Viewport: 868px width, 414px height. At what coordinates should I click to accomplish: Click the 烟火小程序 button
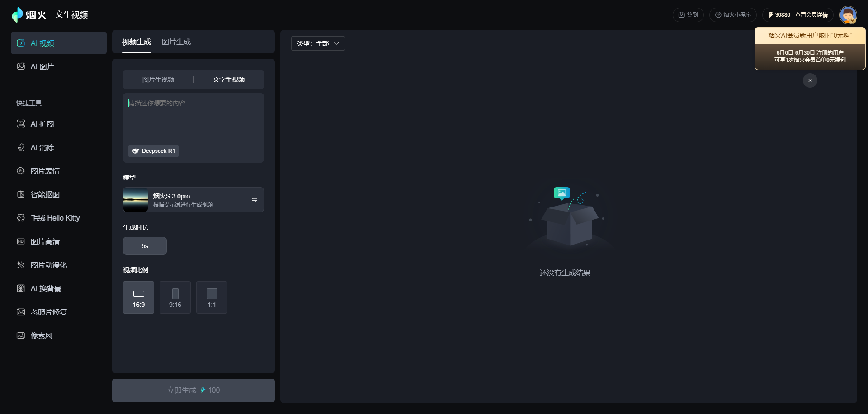[733, 15]
